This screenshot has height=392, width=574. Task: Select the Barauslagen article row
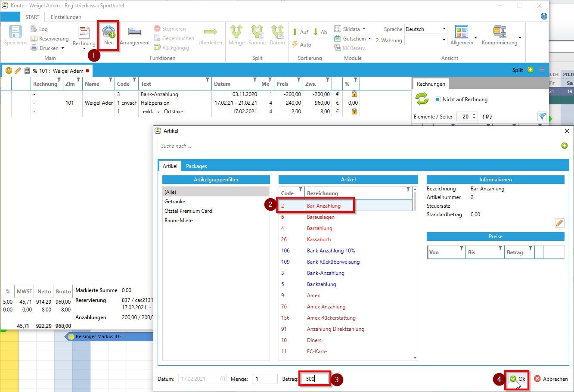[x=346, y=217]
